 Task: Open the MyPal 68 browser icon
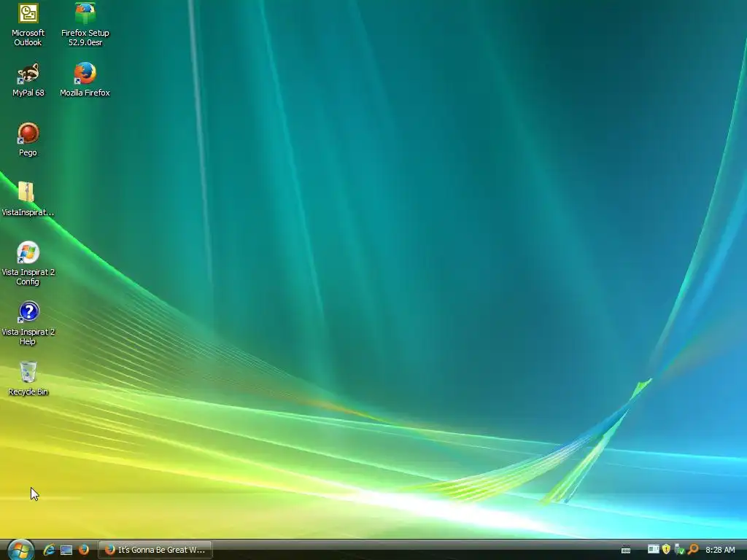(28, 80)
